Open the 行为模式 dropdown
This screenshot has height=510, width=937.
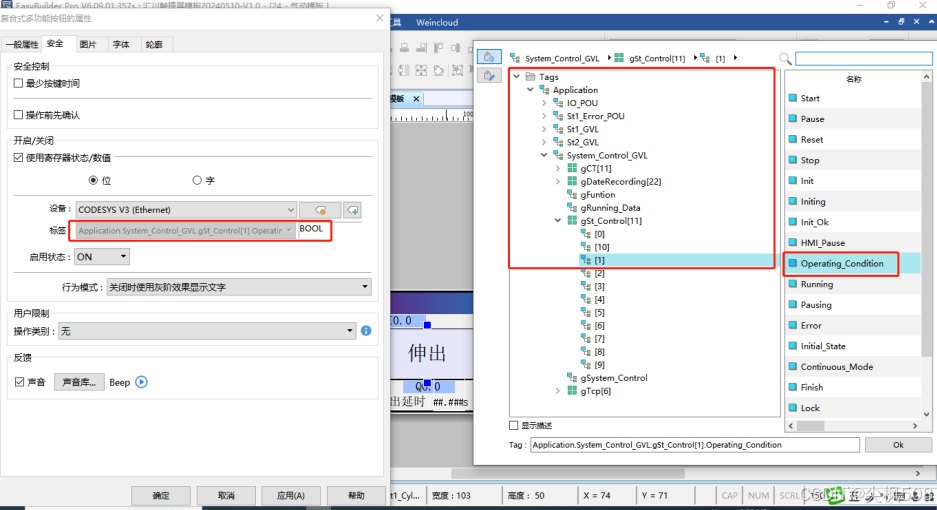click(x=239, y=287)
